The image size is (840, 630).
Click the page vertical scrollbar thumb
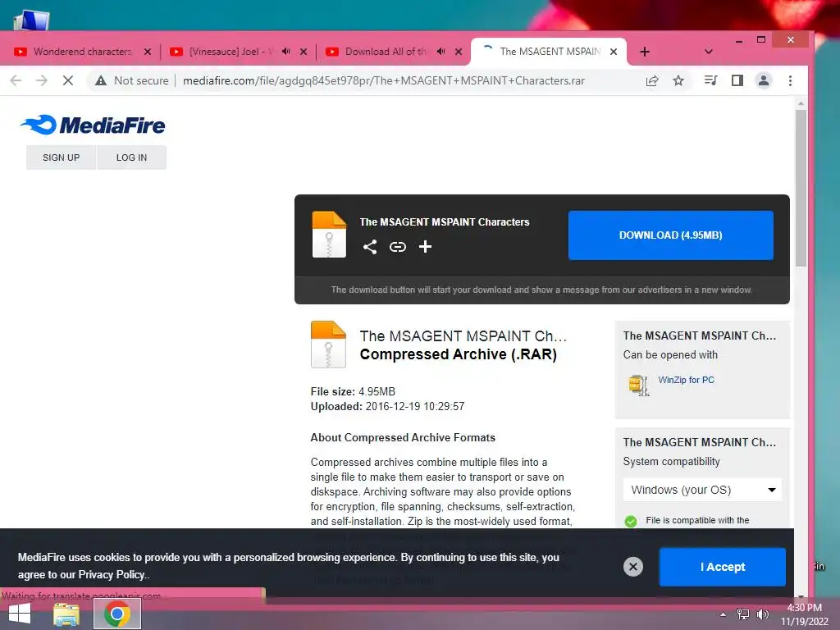(801, 188)
